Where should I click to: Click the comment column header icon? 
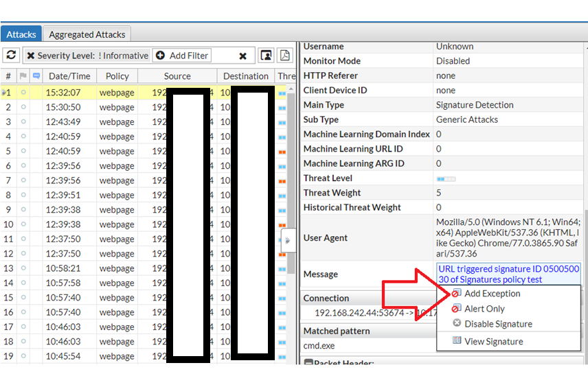point(36,76)
